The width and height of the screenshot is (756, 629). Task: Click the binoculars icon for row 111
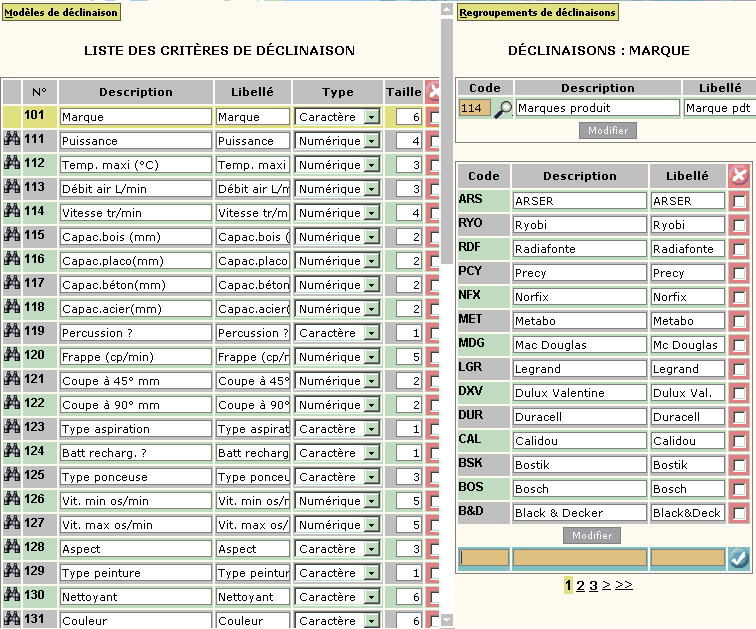12,139
